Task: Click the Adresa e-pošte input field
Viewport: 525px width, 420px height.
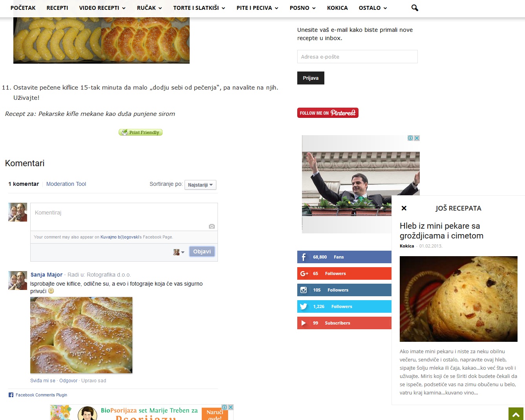Action: [357, 57]
